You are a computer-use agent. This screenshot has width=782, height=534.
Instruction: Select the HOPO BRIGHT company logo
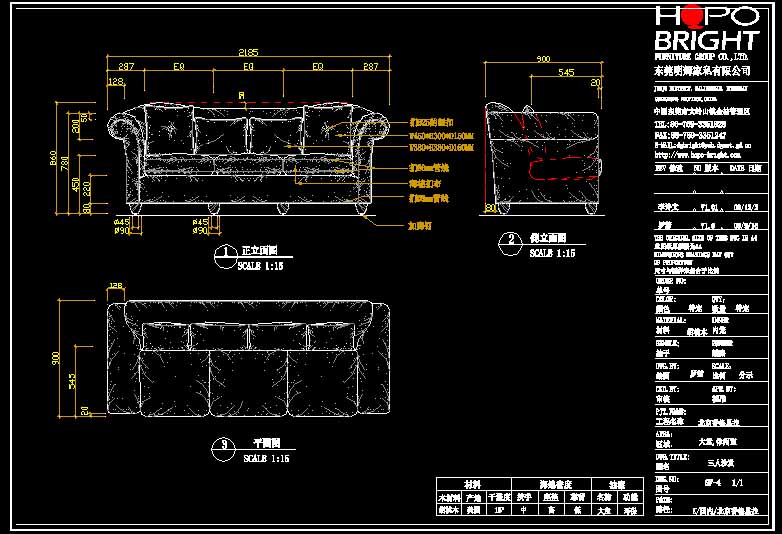pos(707,27)
